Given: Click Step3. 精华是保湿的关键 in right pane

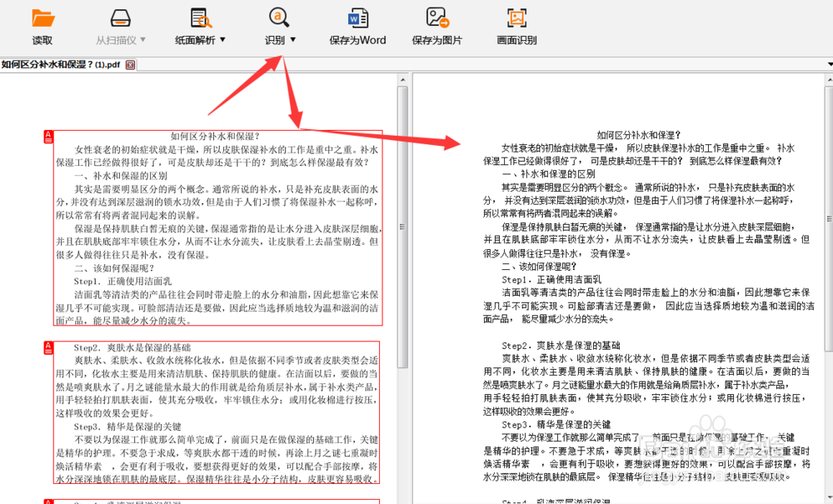Looking at the screenshot, I should click(556, 425).
